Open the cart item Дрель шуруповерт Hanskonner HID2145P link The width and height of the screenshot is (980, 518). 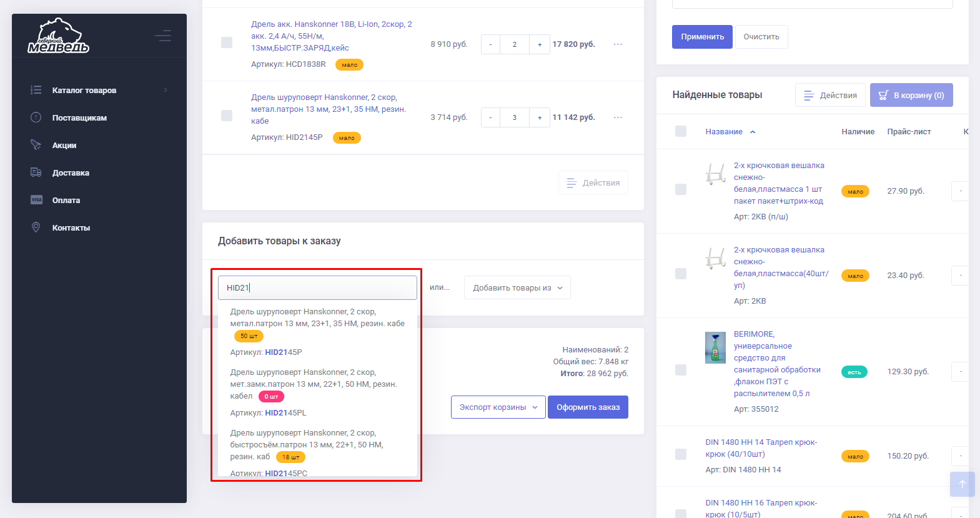pos(329,109)
